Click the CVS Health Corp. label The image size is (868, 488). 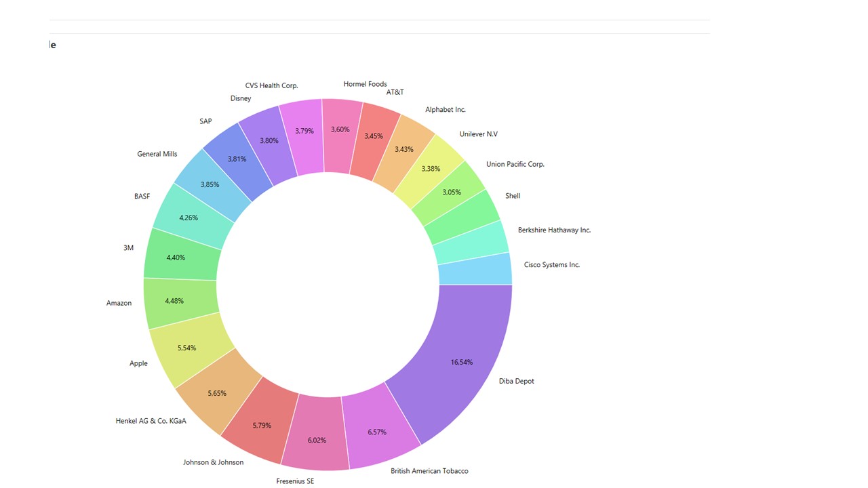pyautogui.click(x=271, y=86)
